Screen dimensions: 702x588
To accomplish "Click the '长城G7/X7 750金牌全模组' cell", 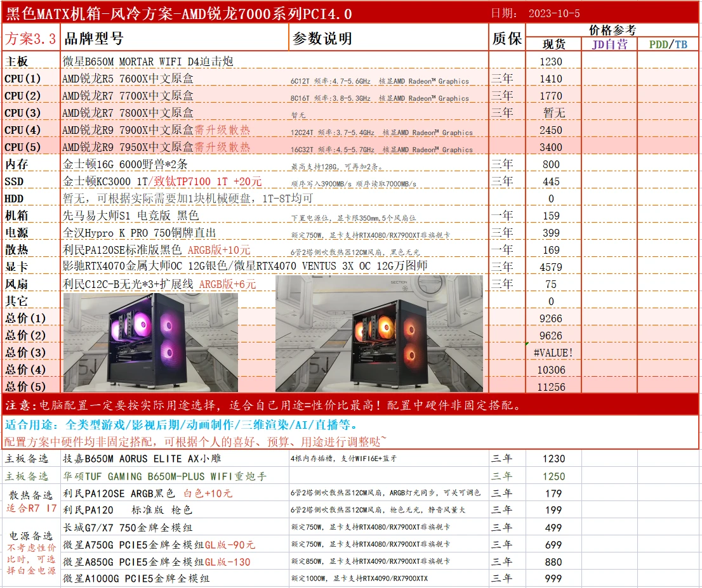I will click(128, 528).
